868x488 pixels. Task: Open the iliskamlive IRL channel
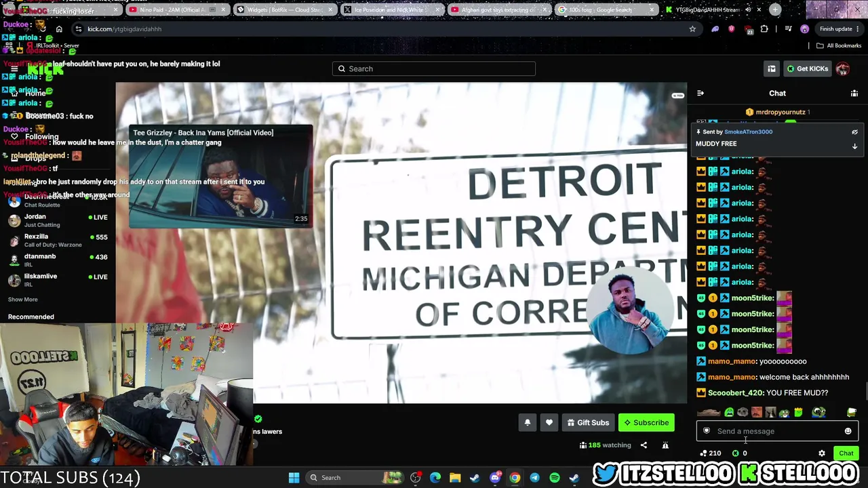58,280
